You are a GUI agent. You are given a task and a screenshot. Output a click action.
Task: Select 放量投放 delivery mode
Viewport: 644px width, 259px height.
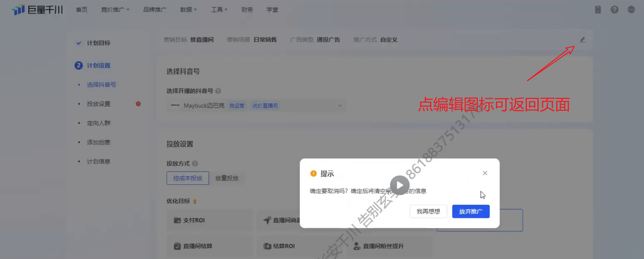(x=227, y=178)
